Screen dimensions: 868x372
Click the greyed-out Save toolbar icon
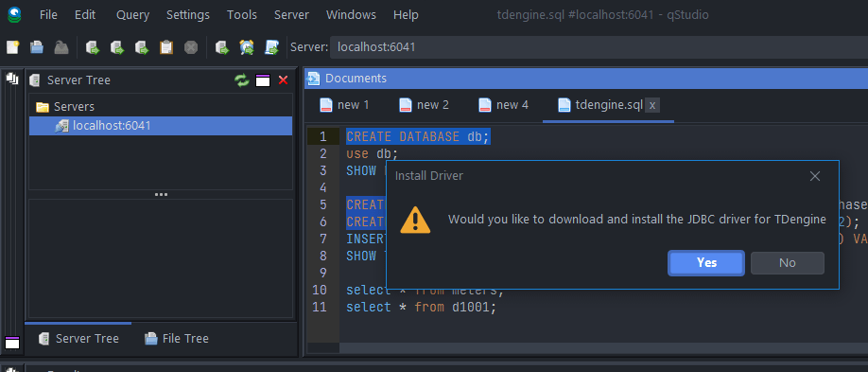coord(61,47)
